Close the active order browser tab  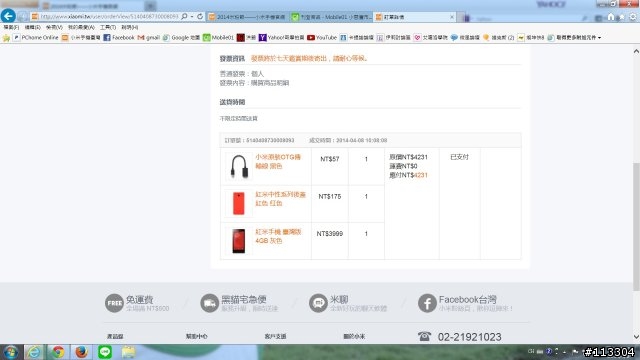[452, 17]
